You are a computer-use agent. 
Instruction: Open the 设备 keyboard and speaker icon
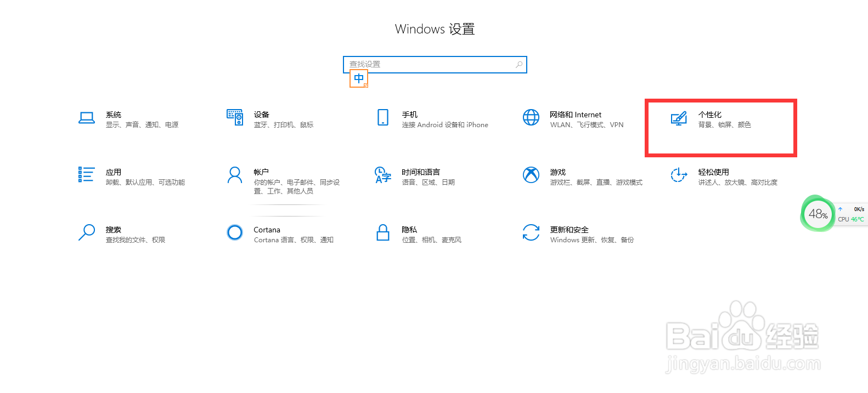tap(235, 117)
